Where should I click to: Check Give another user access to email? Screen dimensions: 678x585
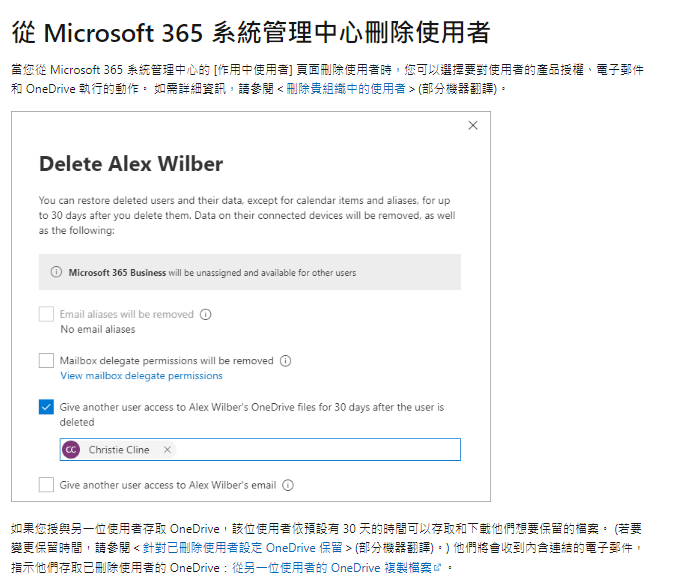click(46, 485)
